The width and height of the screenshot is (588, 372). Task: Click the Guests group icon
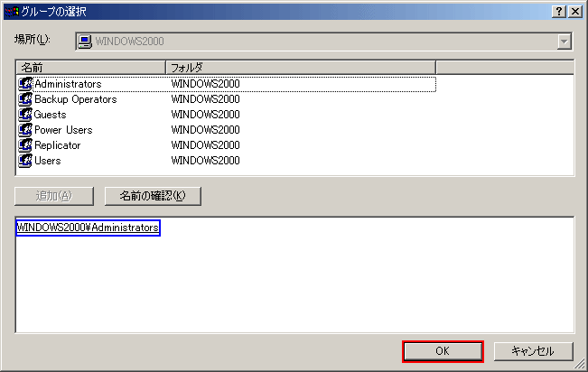pos(25,115)
